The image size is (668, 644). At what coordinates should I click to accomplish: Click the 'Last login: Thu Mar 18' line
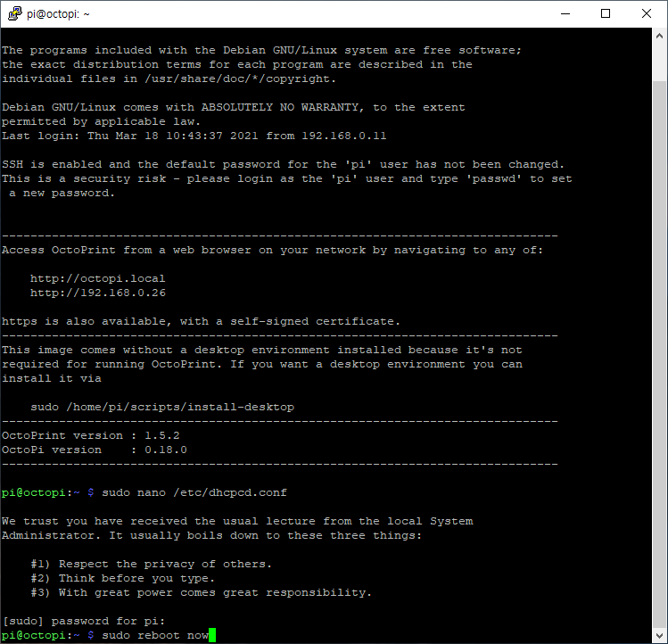point(194,136)
